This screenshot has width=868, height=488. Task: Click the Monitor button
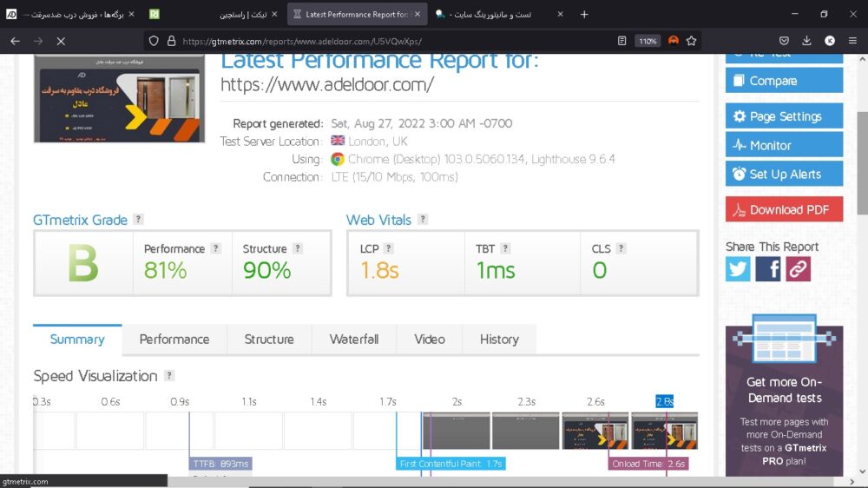[x=785, y=145]
